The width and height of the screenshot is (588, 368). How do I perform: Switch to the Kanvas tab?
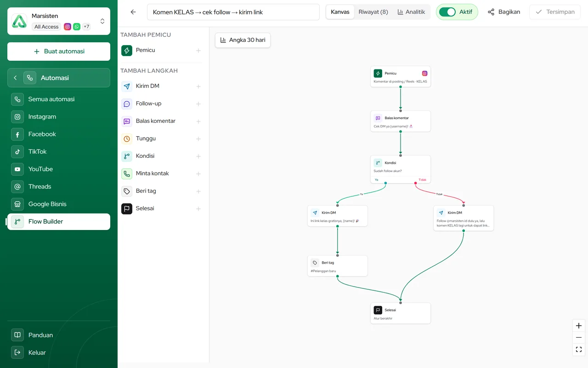(x=340, y=12)
